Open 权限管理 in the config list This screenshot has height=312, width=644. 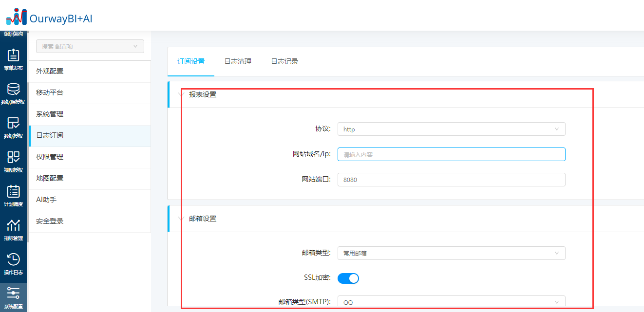tap(50, 157)
